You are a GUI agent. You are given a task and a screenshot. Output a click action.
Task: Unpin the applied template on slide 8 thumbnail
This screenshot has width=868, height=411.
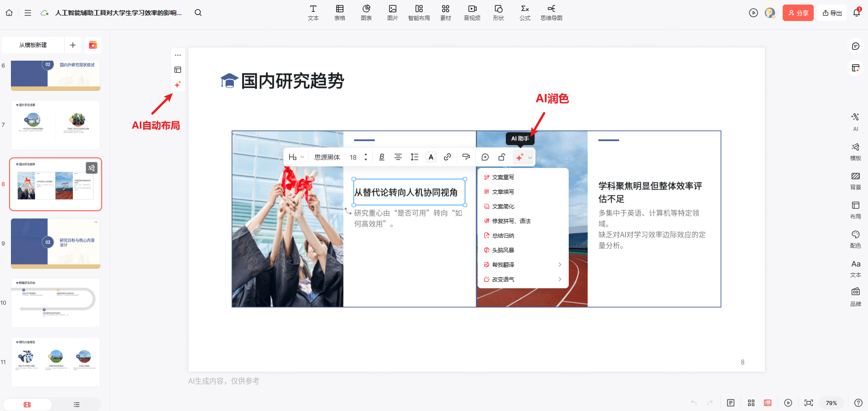pos(92,168)
